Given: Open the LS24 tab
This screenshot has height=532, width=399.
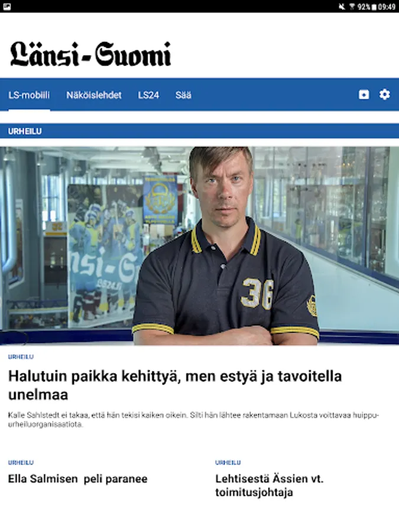Looking at the screenshot, I should 148,95.
